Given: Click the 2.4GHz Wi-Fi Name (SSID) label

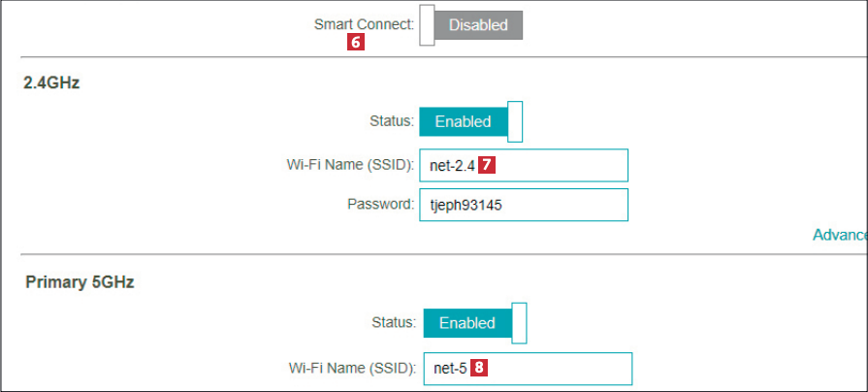Looking at the screenshot, I should 351,165.
